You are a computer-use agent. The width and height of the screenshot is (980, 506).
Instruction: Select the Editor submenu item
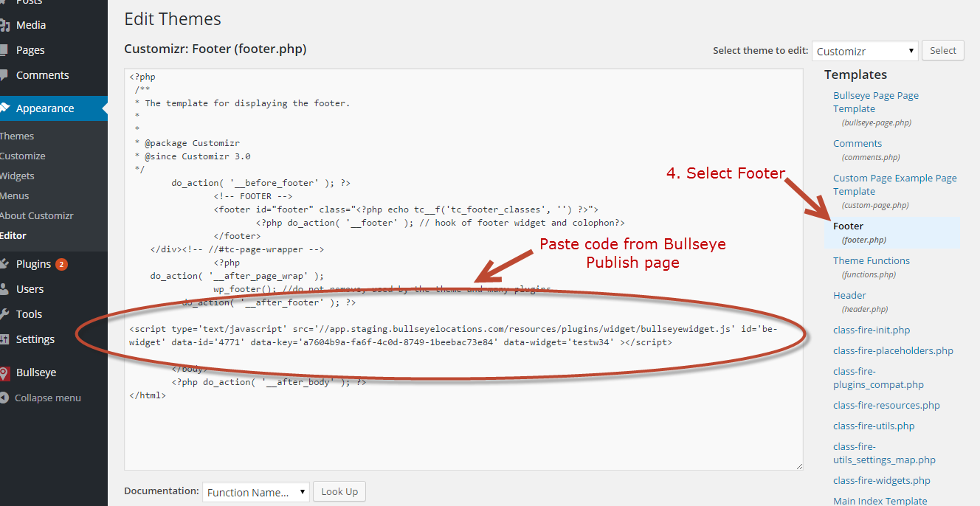(x=13, y=235)
